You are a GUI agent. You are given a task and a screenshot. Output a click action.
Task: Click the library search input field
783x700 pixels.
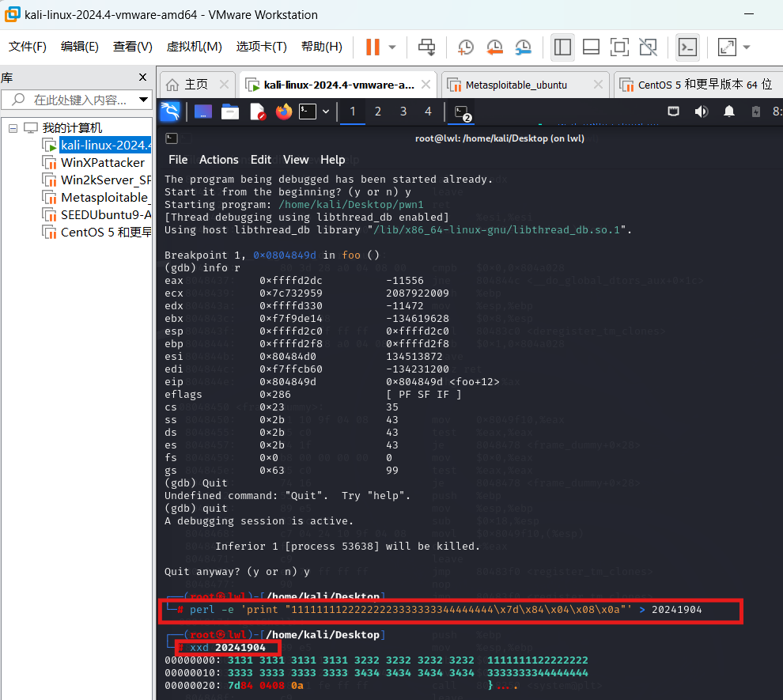pos(78,100)
